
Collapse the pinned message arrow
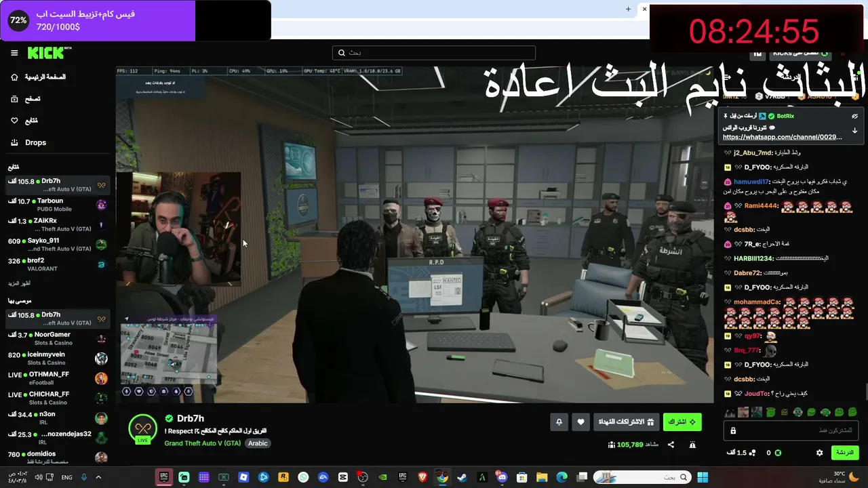[x=854, y=130]
